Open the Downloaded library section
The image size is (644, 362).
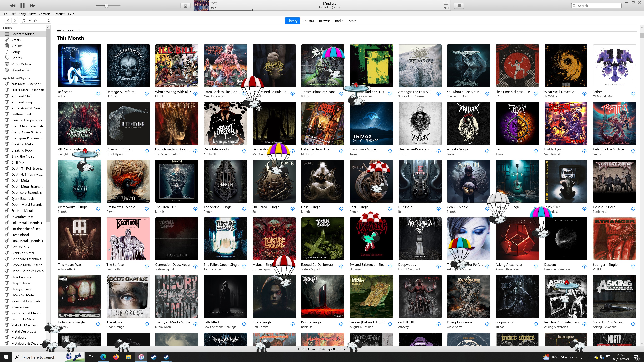tap(20, 70)
